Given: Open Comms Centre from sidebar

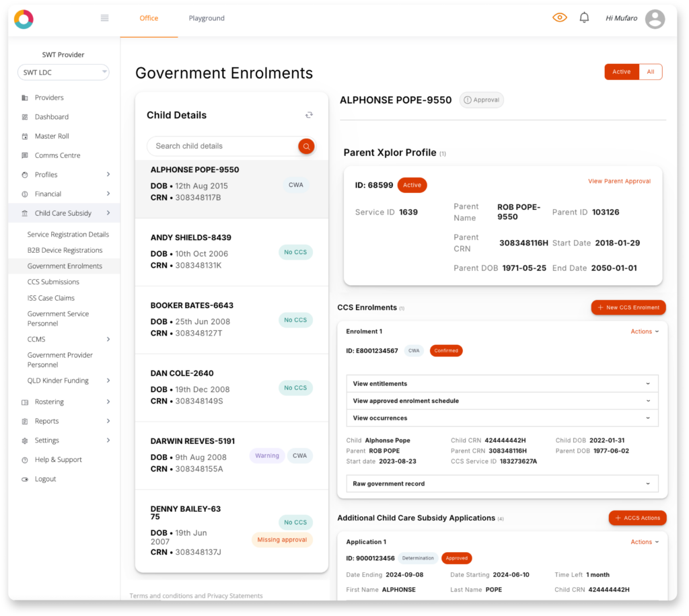Looking at the screenshot, I should click(57, 155).
